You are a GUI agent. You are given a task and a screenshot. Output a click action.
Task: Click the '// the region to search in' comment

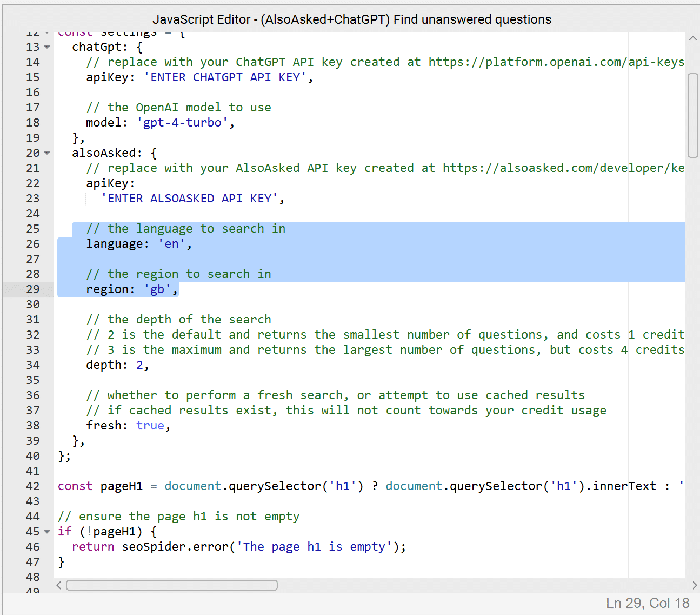point(178,274)
